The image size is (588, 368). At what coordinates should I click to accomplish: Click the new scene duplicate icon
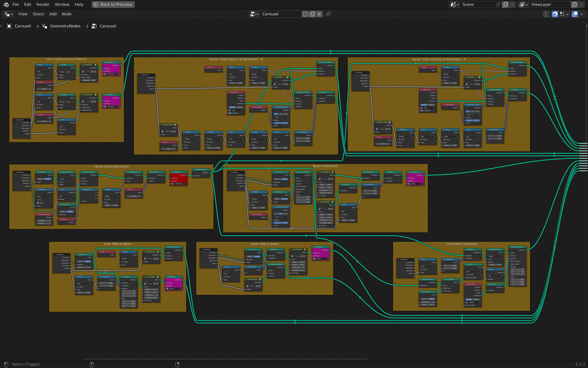(505, 4)
